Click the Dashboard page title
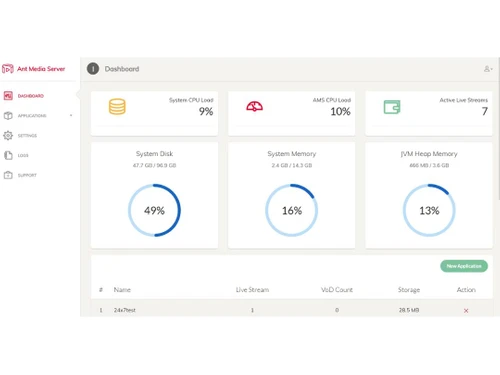This screenshot has width=500, height=375. 122,69
